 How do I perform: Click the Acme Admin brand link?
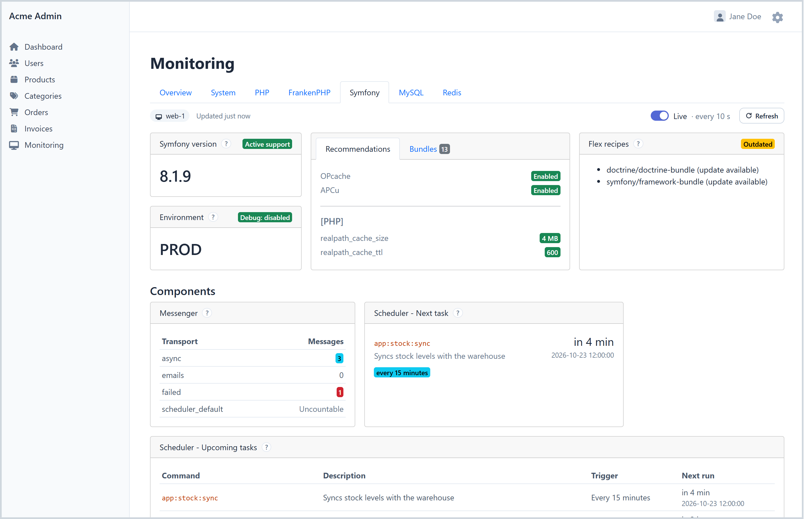point(36,16)
